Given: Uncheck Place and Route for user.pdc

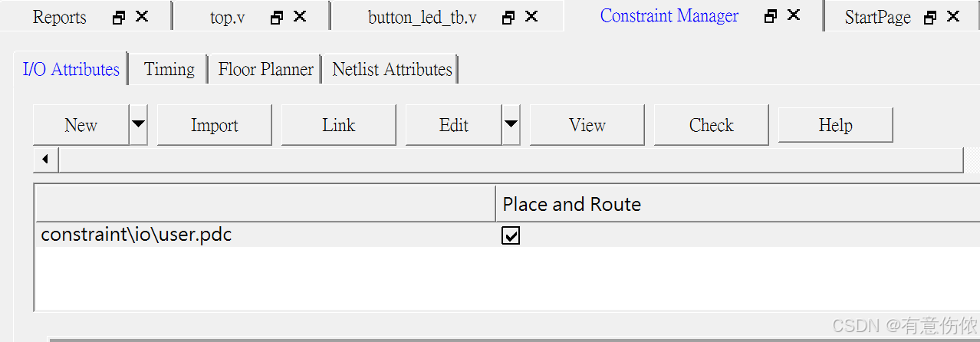Looking at the screenshot, I should [511, 236].
